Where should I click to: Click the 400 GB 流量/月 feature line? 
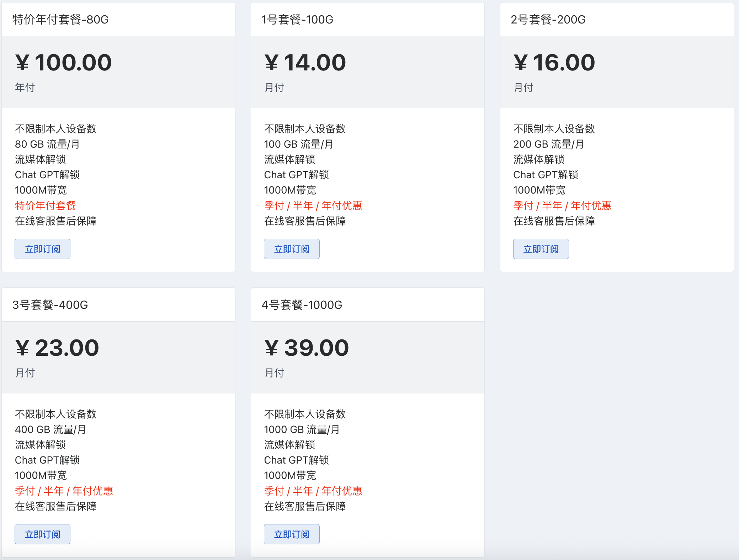coord(50,429)
